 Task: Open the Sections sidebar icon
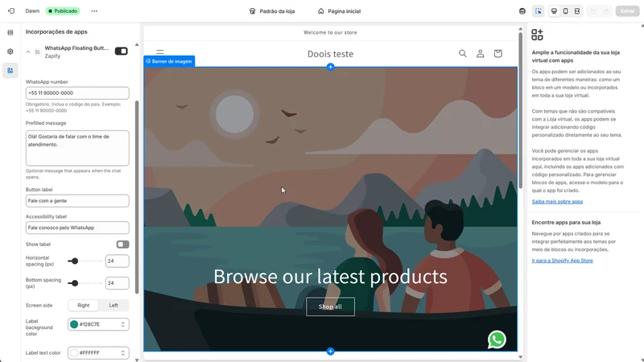click(x=10, y=32)
